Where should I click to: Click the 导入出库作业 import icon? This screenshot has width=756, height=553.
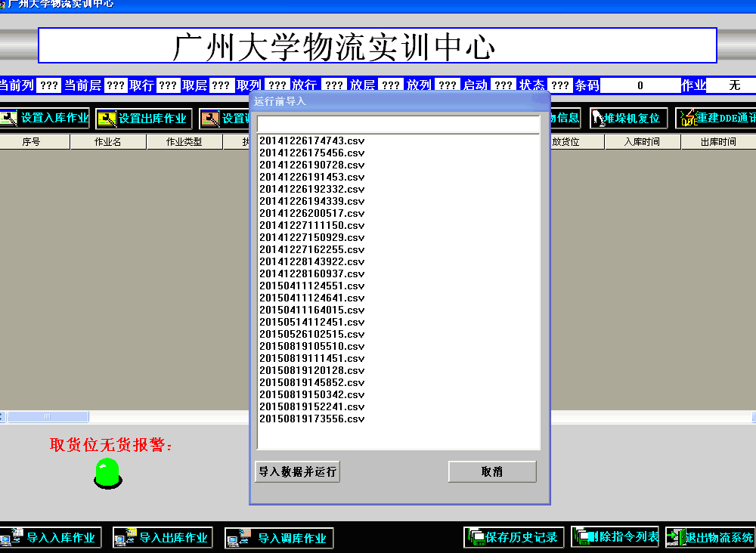click(125, 538)
